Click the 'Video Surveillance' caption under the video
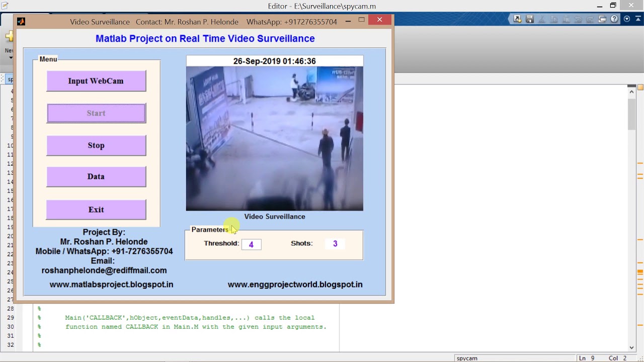This screenshot has height=362, width=644. click(x=275, y=217)
